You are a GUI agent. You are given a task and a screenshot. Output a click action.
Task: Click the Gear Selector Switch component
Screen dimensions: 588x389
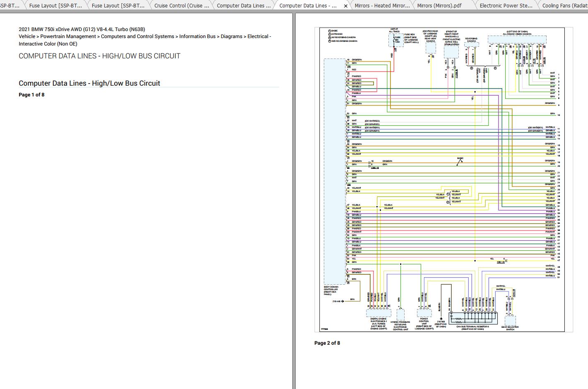[x=510, y=320]
